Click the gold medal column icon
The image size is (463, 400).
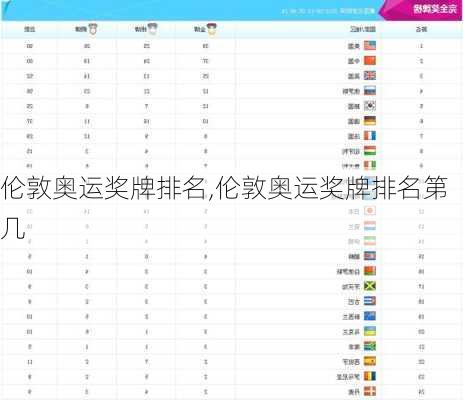211,29
